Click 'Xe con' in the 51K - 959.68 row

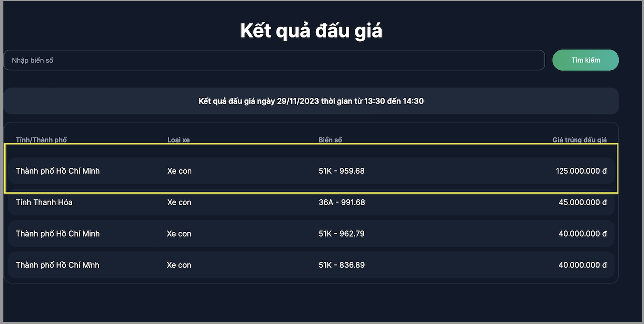coord(179,171)
